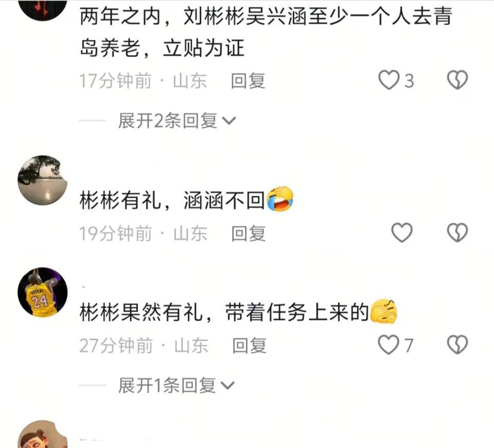Select comment about 刘彬彬吴兴涵 立贴为证

click(266, 32)
